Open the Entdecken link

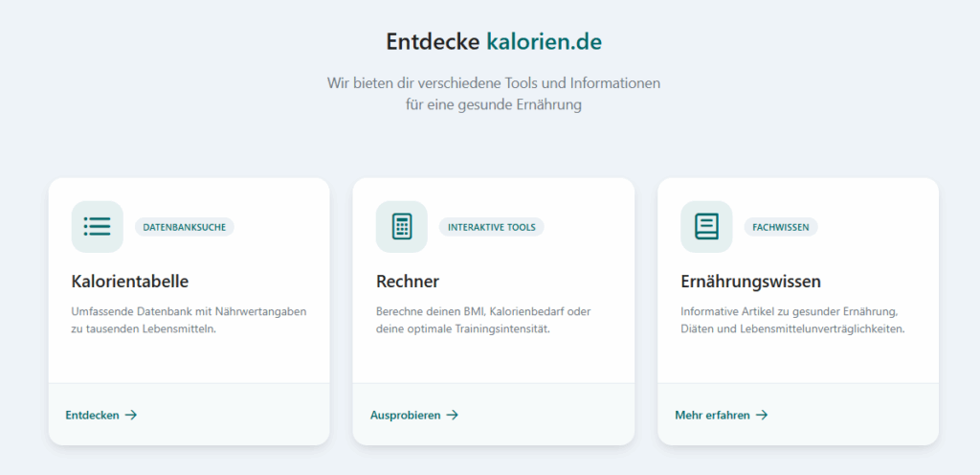pyautogui.click(x=101, y=415)
